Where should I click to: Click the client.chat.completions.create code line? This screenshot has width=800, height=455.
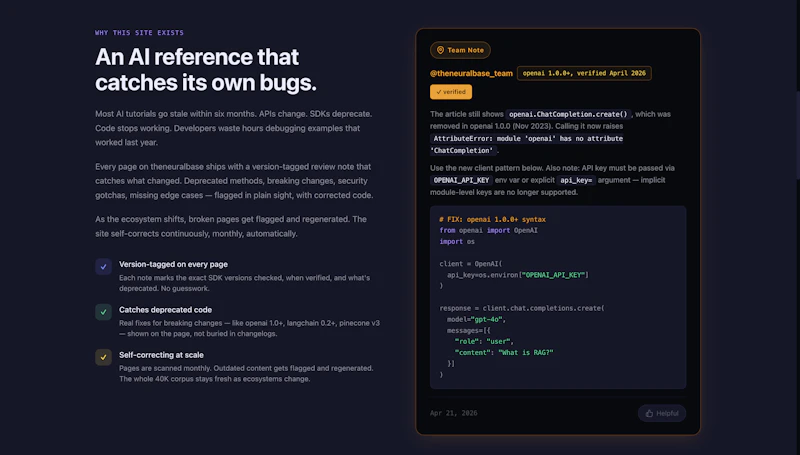click(x=521, y=308)
